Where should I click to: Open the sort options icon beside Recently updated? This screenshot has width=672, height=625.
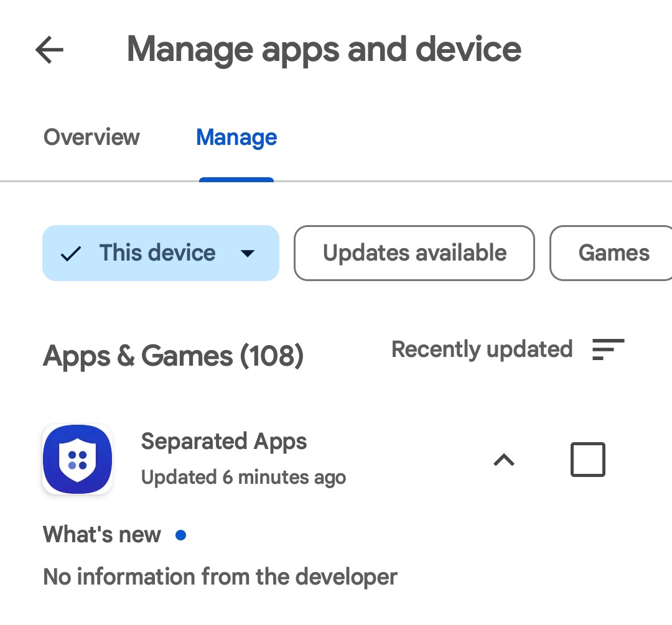pos(609,350)
